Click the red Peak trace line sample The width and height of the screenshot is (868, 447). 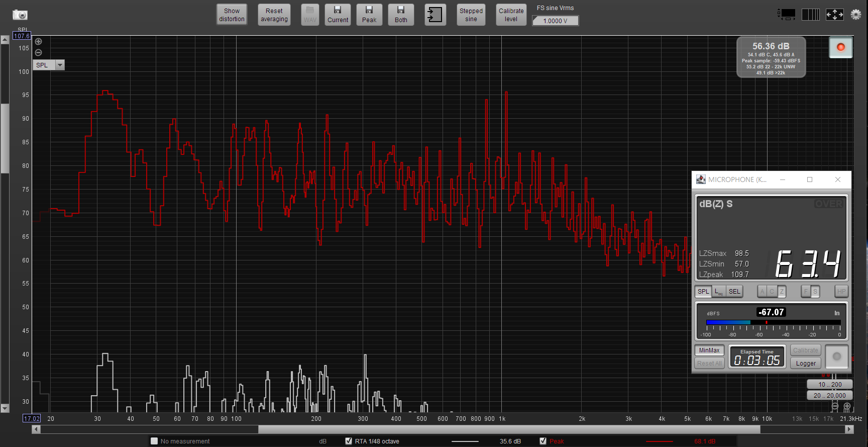(659, 441)
